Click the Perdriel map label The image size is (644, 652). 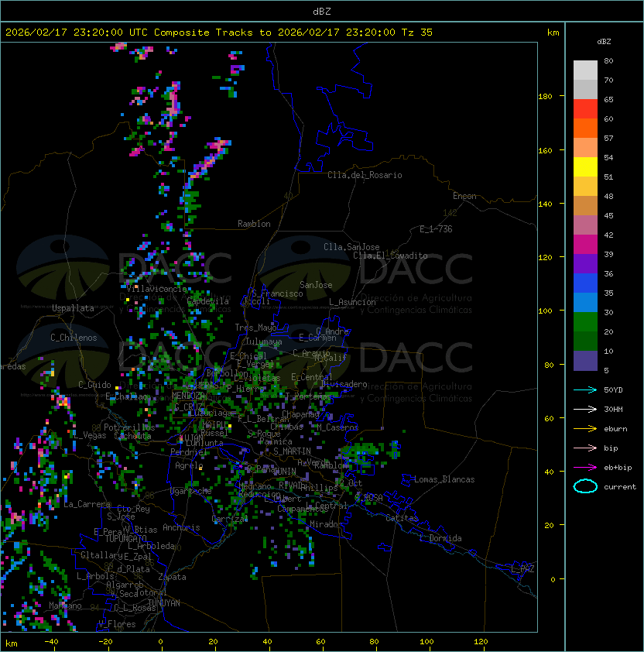[x=189, y=452]
